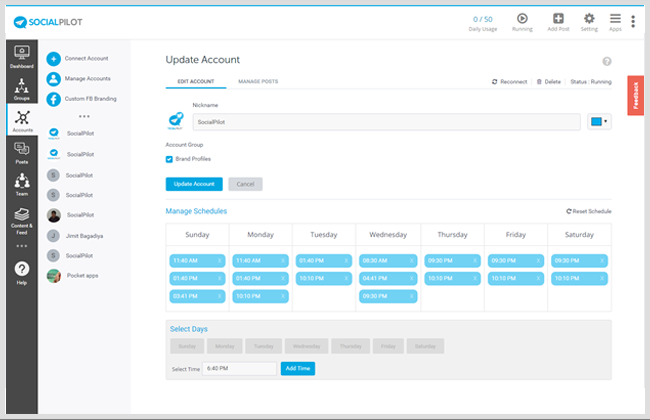Remove Wednesday 08:30 AM time slot
Image resolution: width=650 pixels, height=420 pixels.
point(411,261)
